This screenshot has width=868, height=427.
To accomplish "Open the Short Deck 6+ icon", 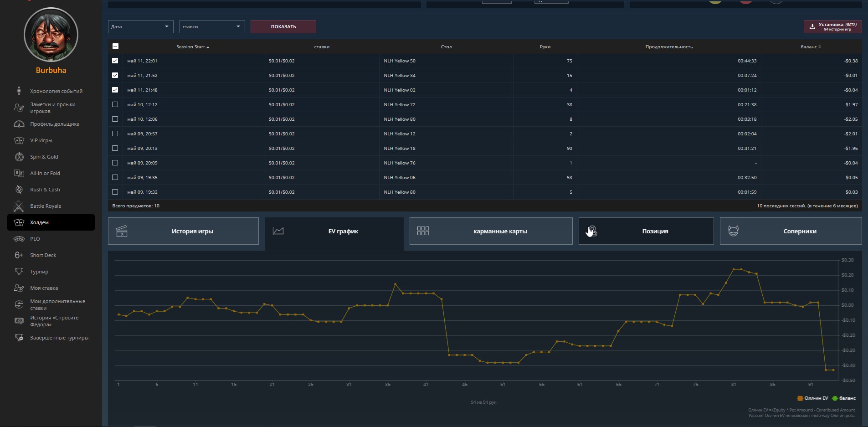I will click(x=19, y=255).
